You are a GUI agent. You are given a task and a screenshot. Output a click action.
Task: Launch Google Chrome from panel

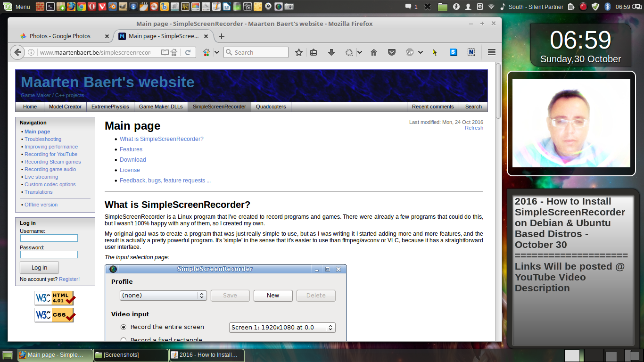[x=81, y=7]
